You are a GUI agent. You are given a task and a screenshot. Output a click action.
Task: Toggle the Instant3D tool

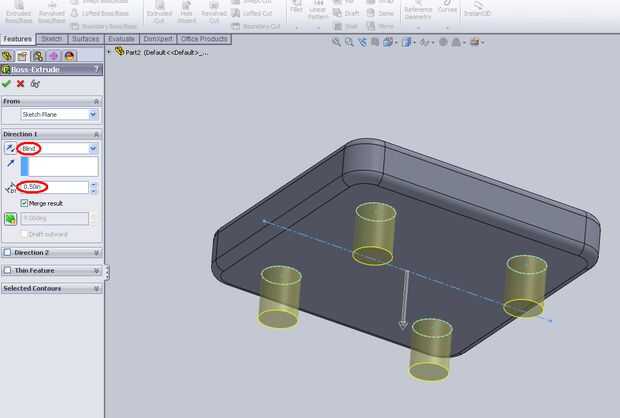click(x=477, y=9)
